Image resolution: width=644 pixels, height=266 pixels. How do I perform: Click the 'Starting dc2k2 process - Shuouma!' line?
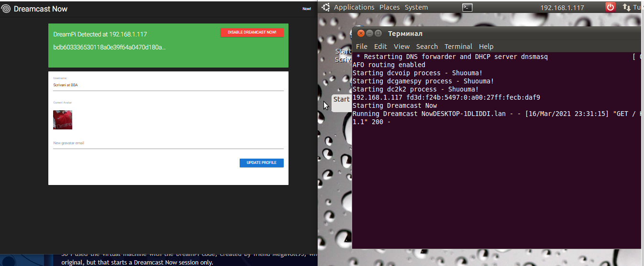(x=416, y=89)
